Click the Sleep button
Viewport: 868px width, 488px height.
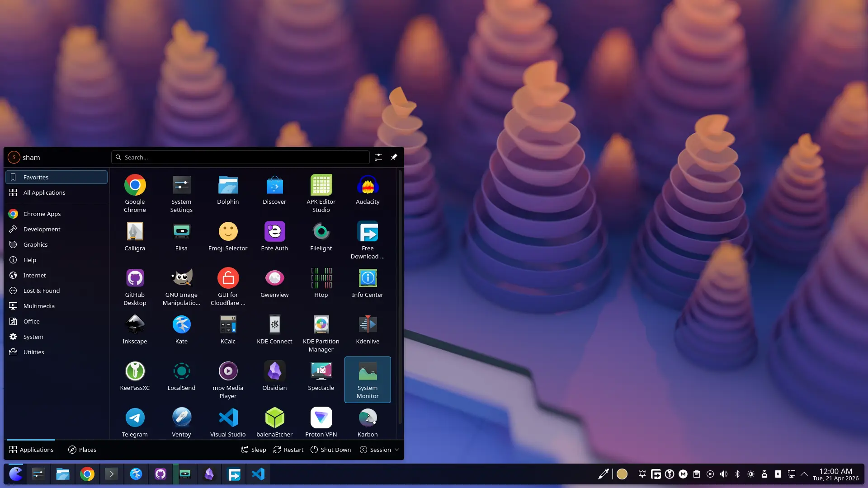tap(253, 450)
